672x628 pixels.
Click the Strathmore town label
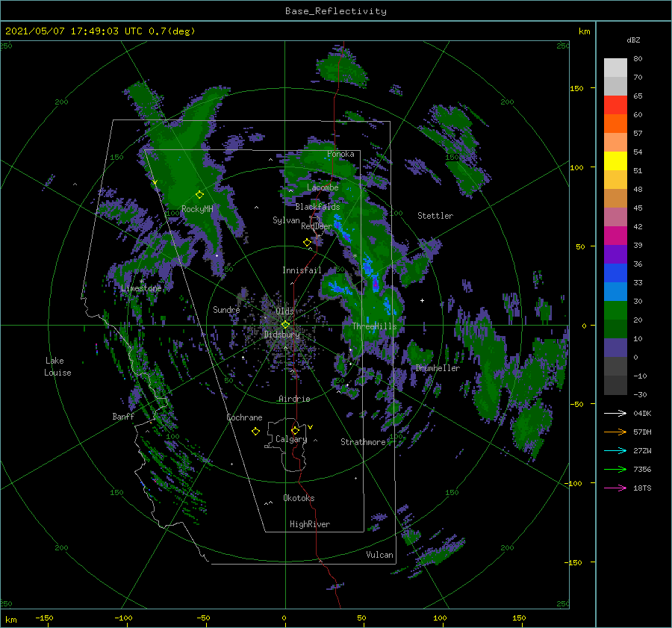(x=363, y=442)
